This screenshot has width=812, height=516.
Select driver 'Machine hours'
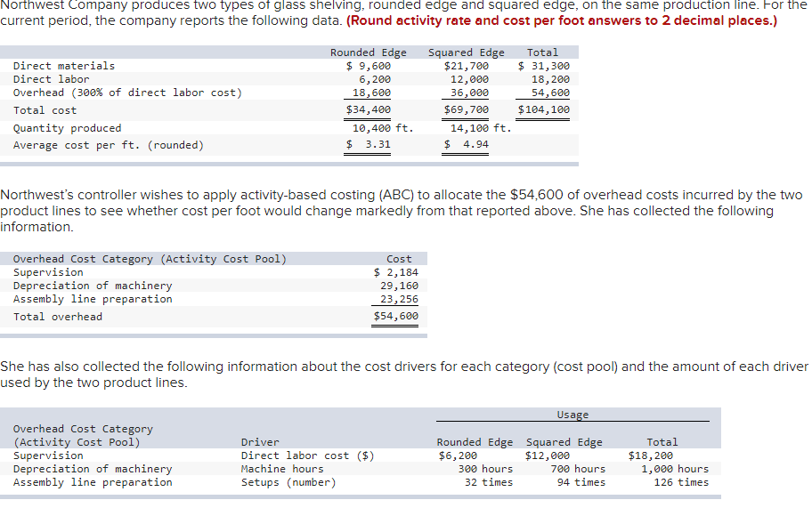(x=282, y=469)
